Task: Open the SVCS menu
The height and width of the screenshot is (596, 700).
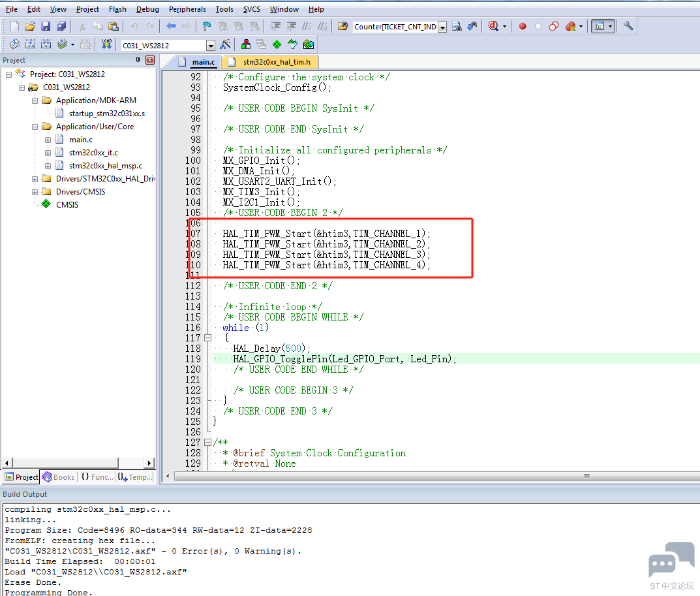Action: [x=252, y=9]
